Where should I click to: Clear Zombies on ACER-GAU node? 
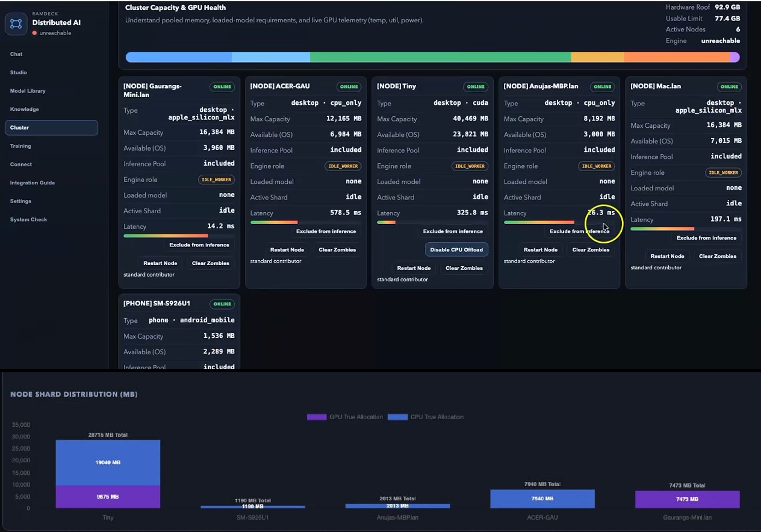[x=337, y=250]
